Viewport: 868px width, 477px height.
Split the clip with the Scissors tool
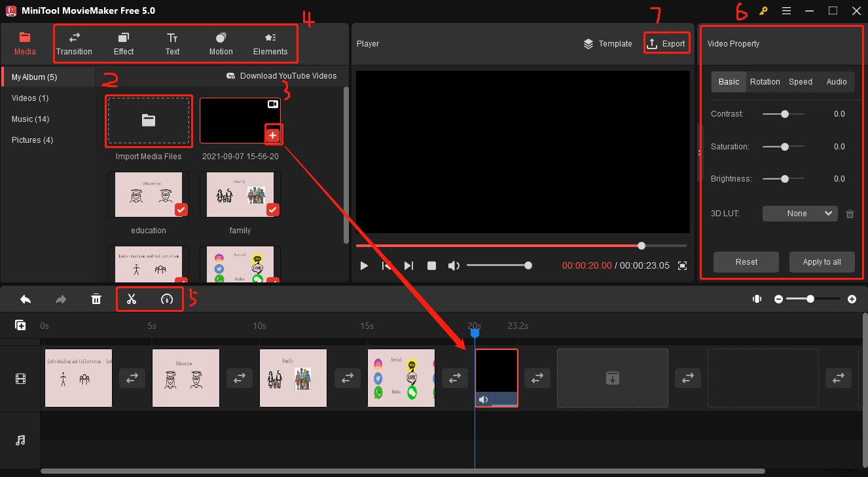(132, 299)
